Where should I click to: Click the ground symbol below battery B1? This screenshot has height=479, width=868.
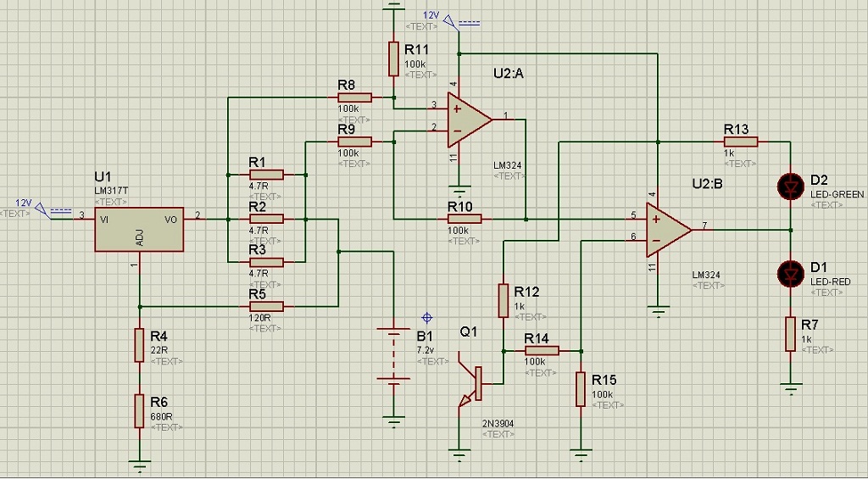point(393,422)
